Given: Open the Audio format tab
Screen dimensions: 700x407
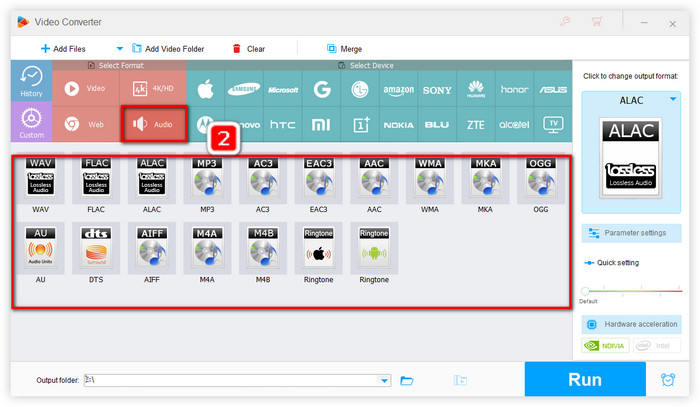Looking at the screenshot, I should pyautogui.click(x=154, y=124).
